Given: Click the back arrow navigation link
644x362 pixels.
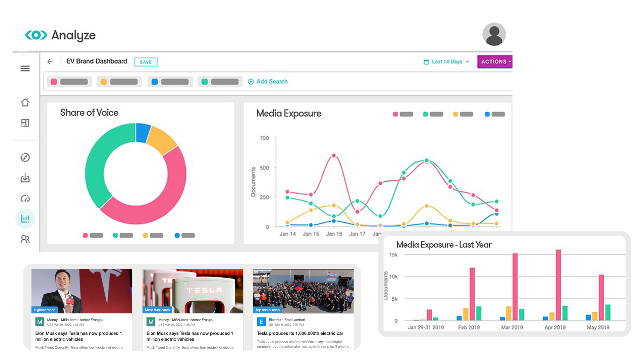Looking at the screenshot, I should click(x=50, y=61).
